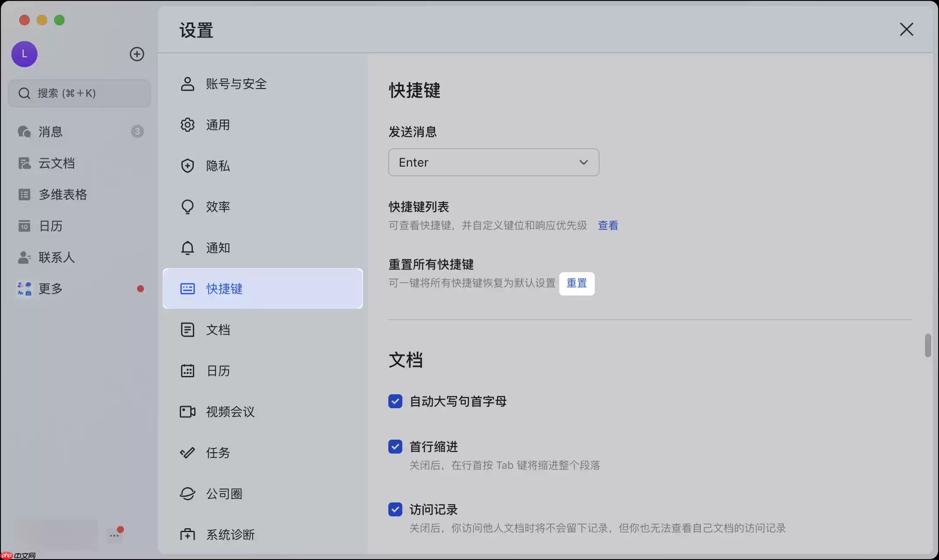
Task: Select 视频会议 settings with the camera icon
Action: 230,411
